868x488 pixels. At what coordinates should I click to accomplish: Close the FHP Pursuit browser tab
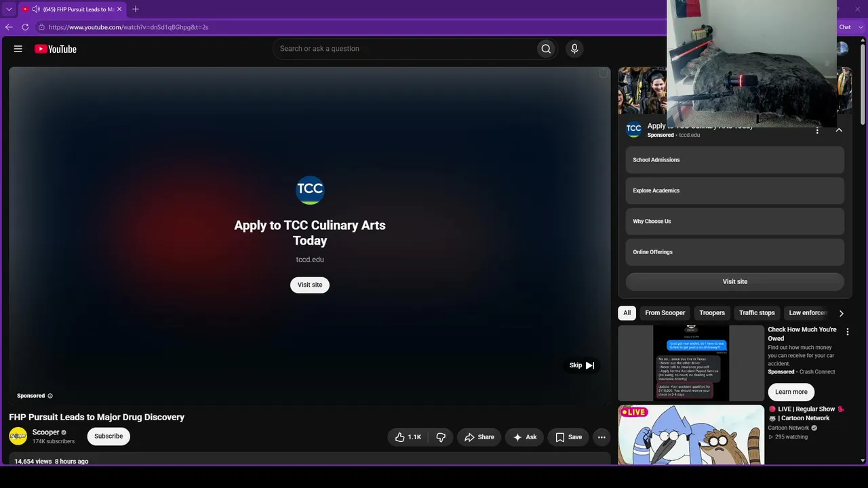point(119,9)
